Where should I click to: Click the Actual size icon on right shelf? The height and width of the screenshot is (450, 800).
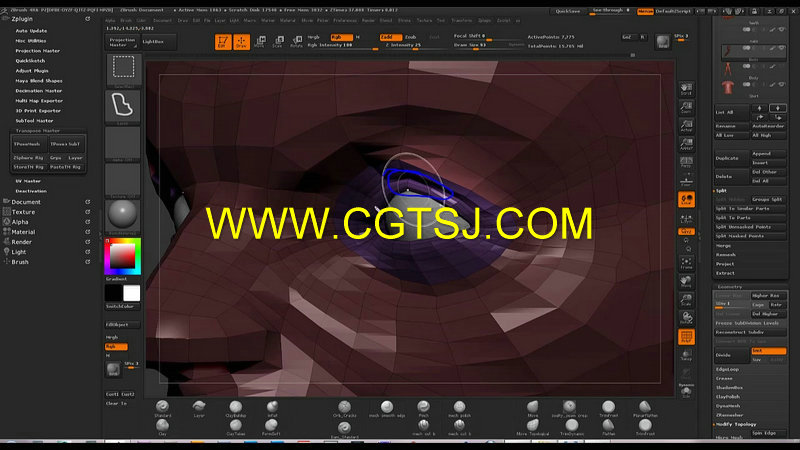tap(686, 126)
